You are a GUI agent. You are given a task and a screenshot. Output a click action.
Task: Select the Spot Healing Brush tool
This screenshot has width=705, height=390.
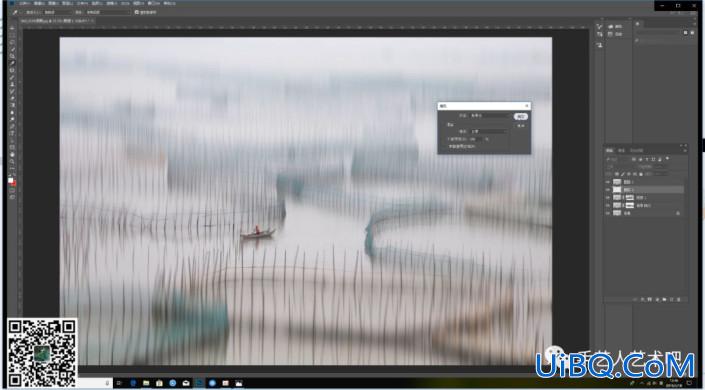pos(13,70)
